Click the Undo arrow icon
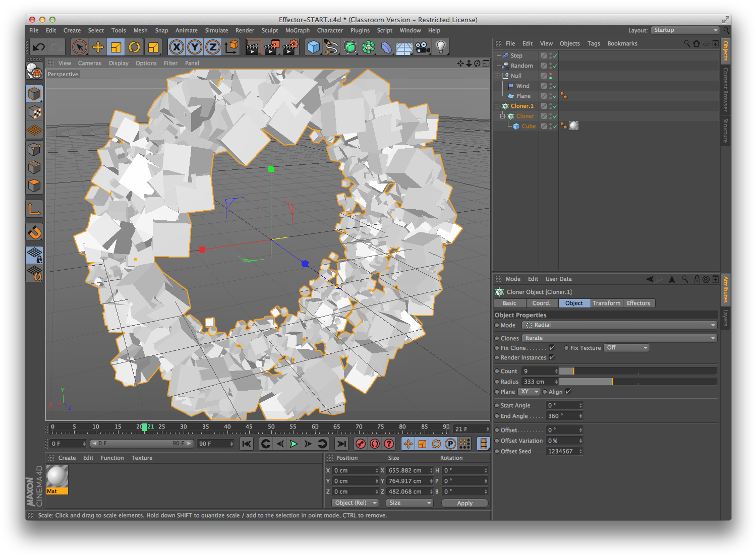This screenshot has height=556, width=756. (x=38, y=47)
